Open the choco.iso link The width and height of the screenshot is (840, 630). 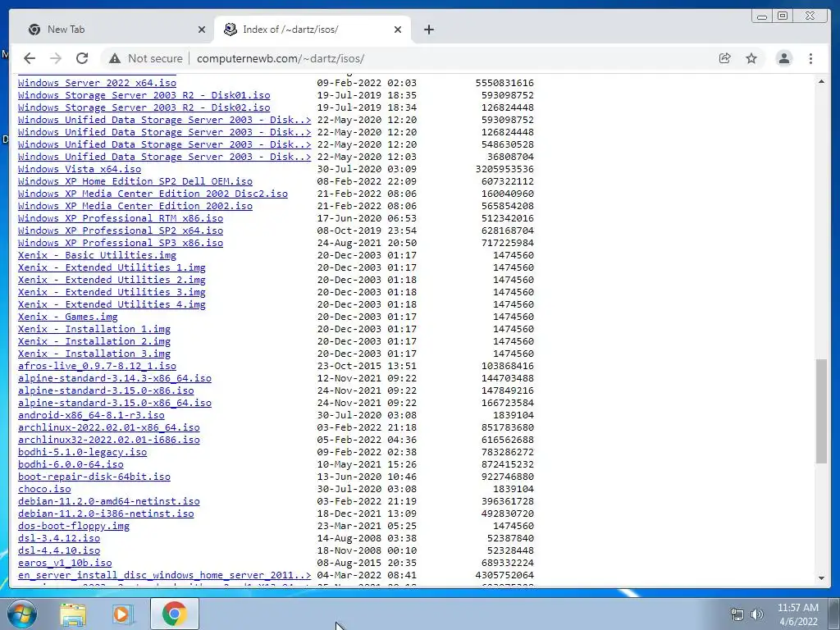[x=44, y=490]
